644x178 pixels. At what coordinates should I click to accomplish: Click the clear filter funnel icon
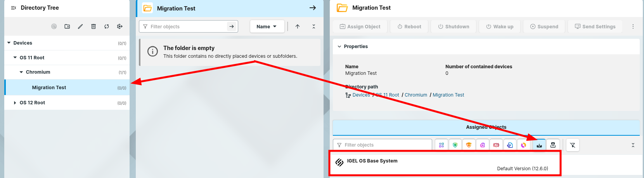tap(573, 145)
